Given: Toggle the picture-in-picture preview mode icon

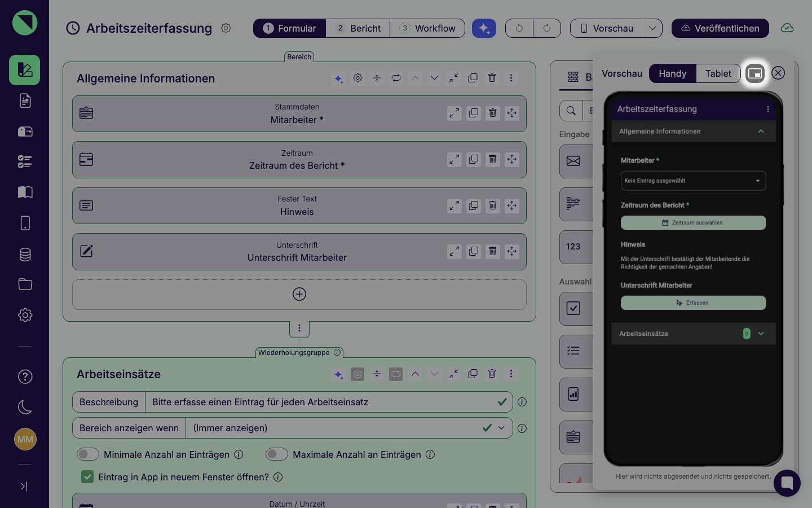Looking at the screenshot, I should pyautogui.click(x=755, y=73).
